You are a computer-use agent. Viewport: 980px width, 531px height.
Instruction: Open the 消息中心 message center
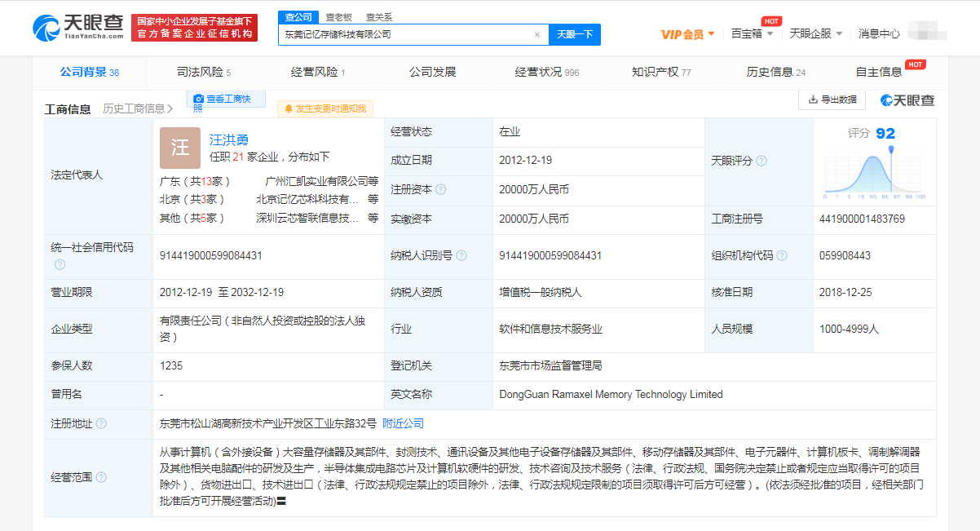[x=879, y=33]
